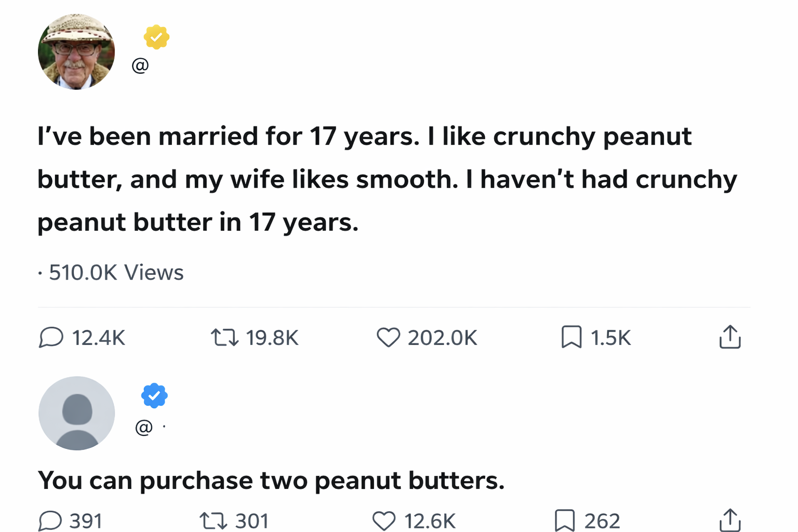The width and height of the screenshot is (798, 532).
Task: Toggle like on the original tweet heart
Action: 390,337
